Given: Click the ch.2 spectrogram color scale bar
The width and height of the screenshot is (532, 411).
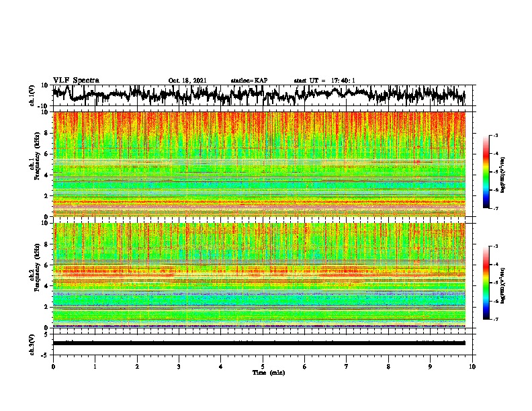Looking at the screenshot, I should click(x=486, y=283).
